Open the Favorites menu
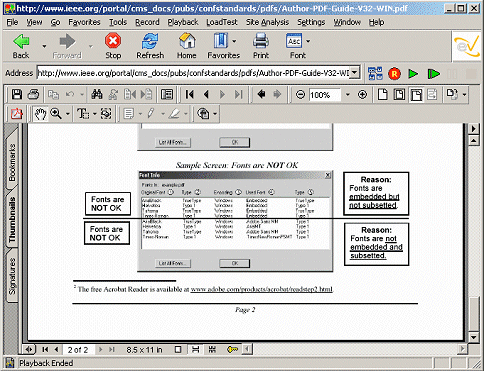 pyautogui.click(x=84, y=22)
